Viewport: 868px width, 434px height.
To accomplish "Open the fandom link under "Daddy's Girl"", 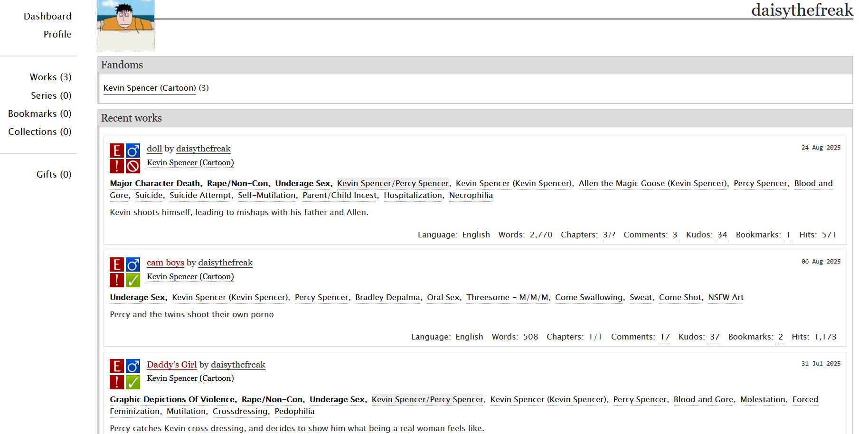I will click(x=190, y=378).
